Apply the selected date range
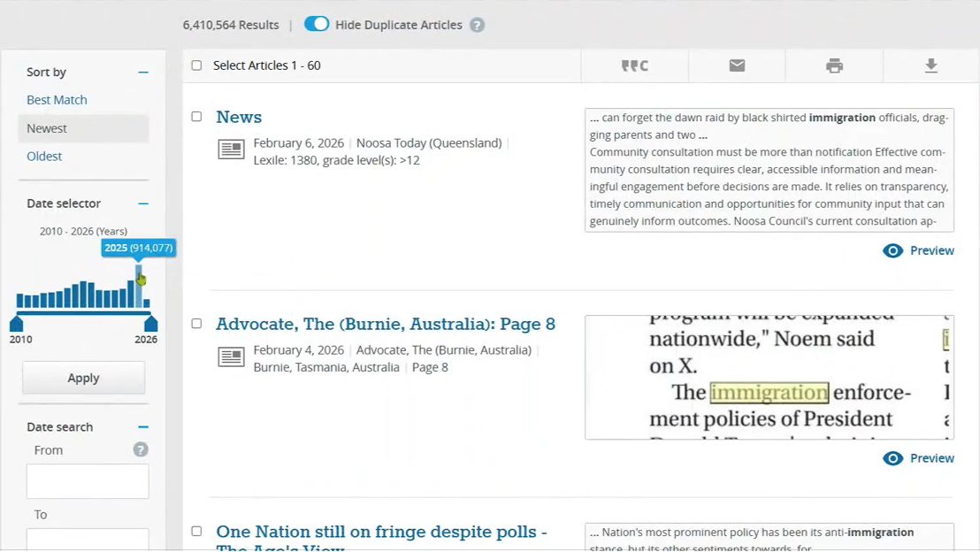This screenshot has width=980, height=552. point(84,378)
